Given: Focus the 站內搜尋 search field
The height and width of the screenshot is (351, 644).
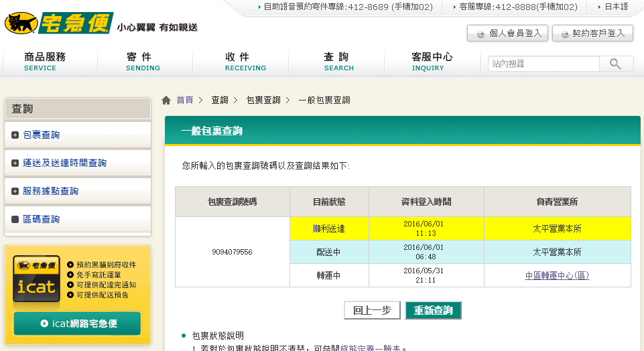Looking at the screenshot, I should 543,64.
